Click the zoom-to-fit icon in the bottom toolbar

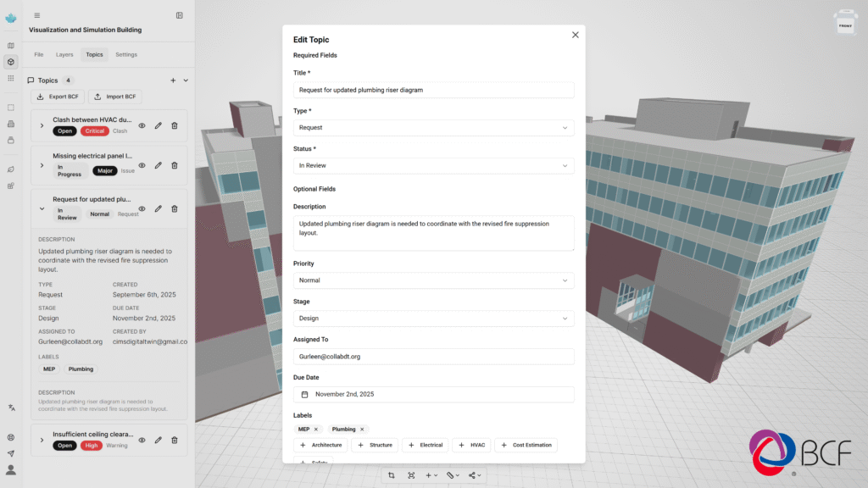(411, 475)
